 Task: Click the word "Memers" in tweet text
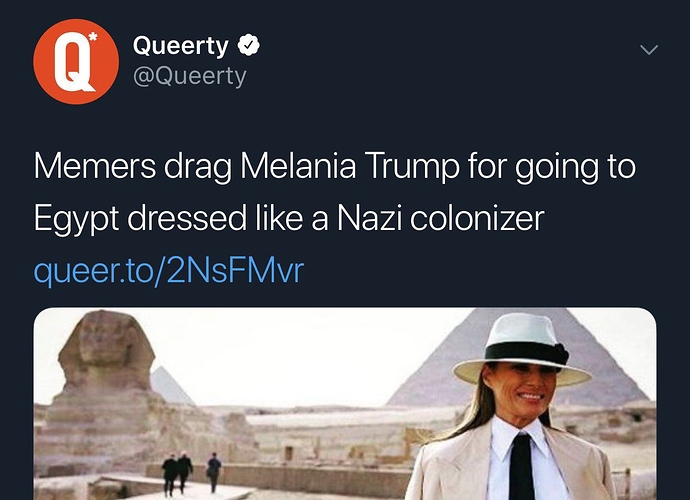pyautogui.click(x=95, y=166)
